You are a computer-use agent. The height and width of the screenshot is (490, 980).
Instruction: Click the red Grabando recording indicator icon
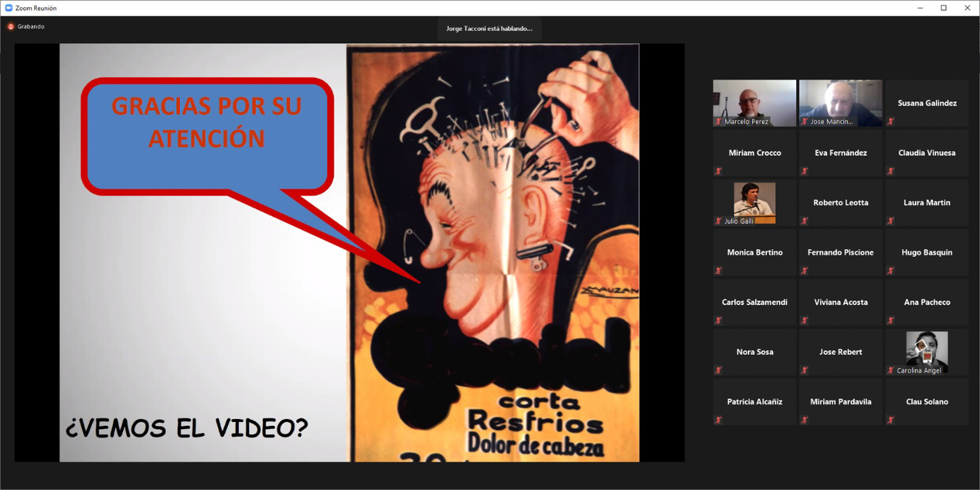11,26
